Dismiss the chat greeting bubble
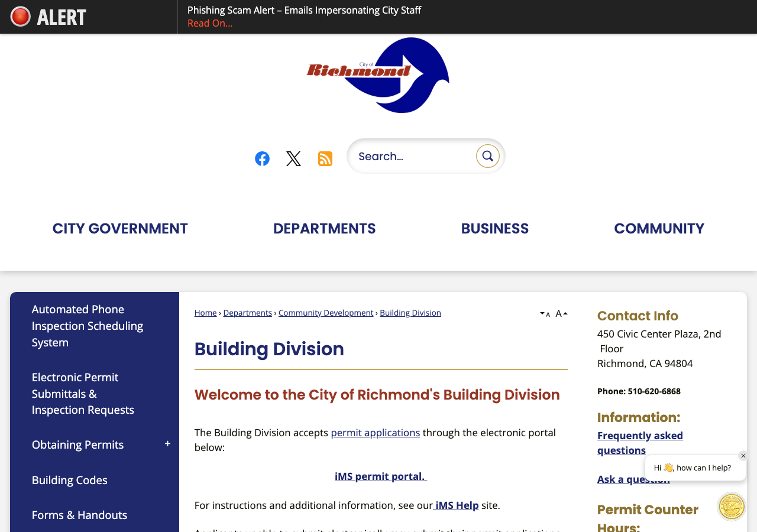 click(x=743, y=456)
